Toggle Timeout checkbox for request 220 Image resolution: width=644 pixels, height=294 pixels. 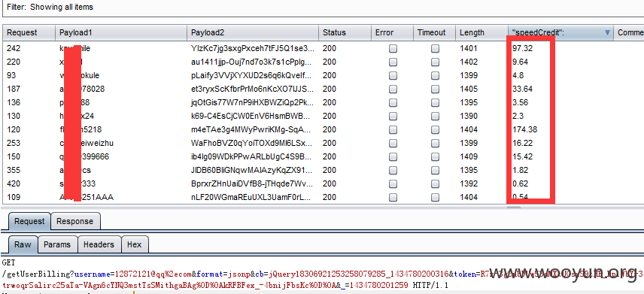[435, 62]
